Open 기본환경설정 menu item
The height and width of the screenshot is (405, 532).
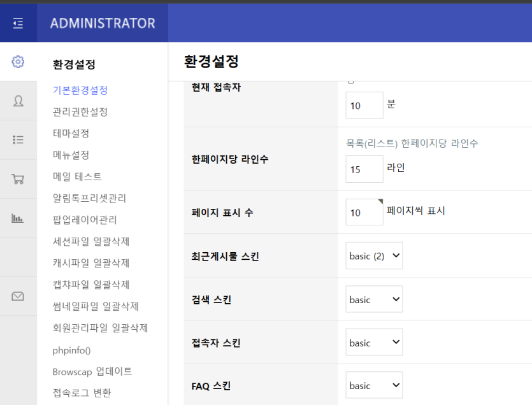(x=80, y=90)
